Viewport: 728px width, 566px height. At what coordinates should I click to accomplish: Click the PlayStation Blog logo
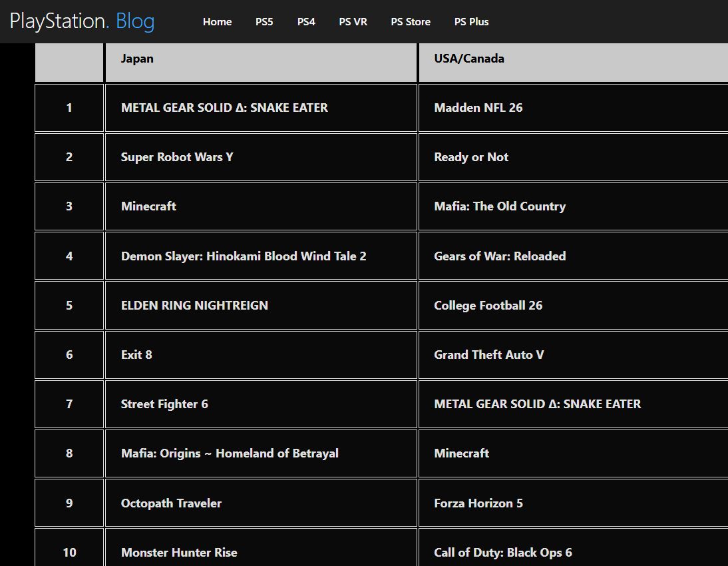[x=82, y=21]
